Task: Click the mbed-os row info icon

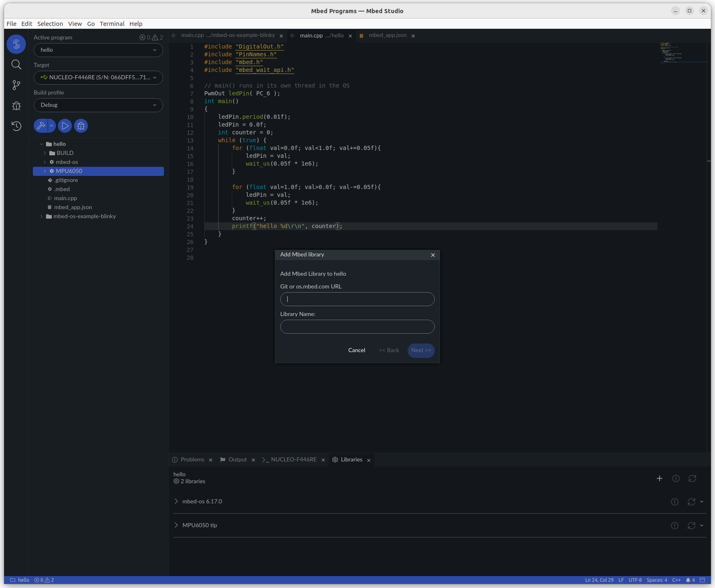Action: coord(675,502)
